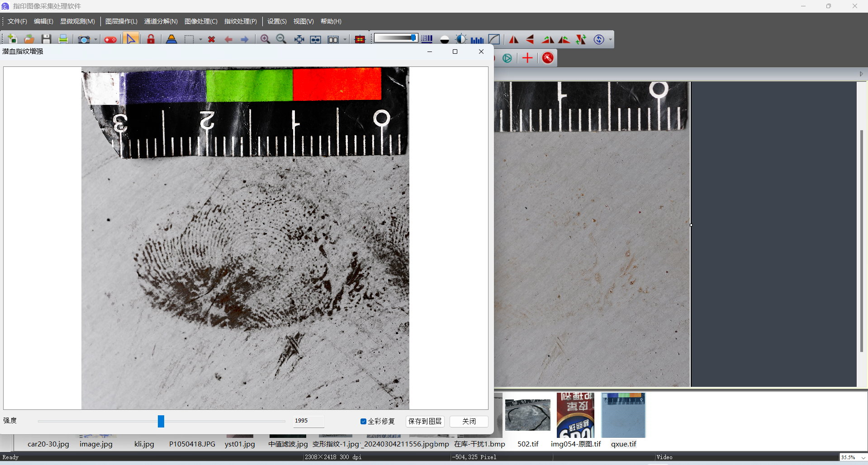Click the curves adjustment icon
This screenshot has height=465, width=868.
point(494,40)
